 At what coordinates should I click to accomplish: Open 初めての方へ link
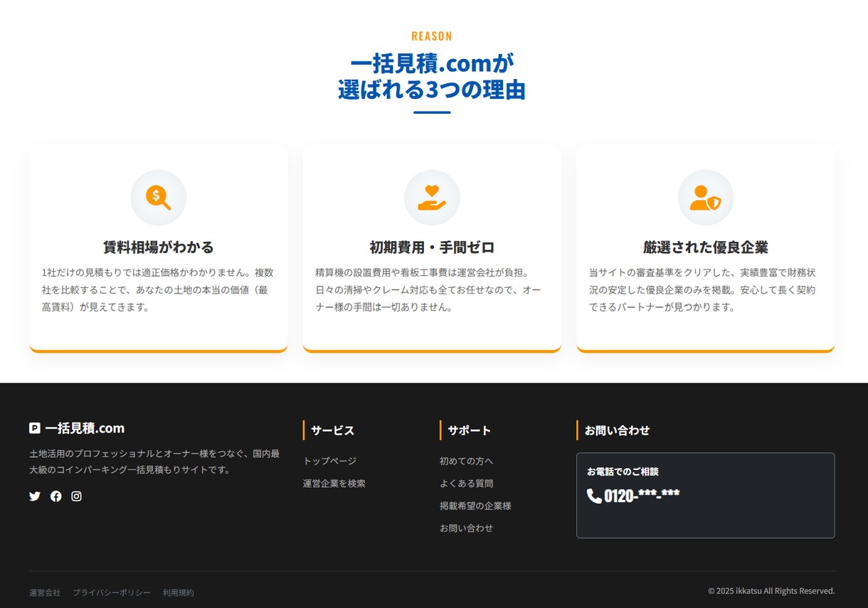(x=466, y=461)
